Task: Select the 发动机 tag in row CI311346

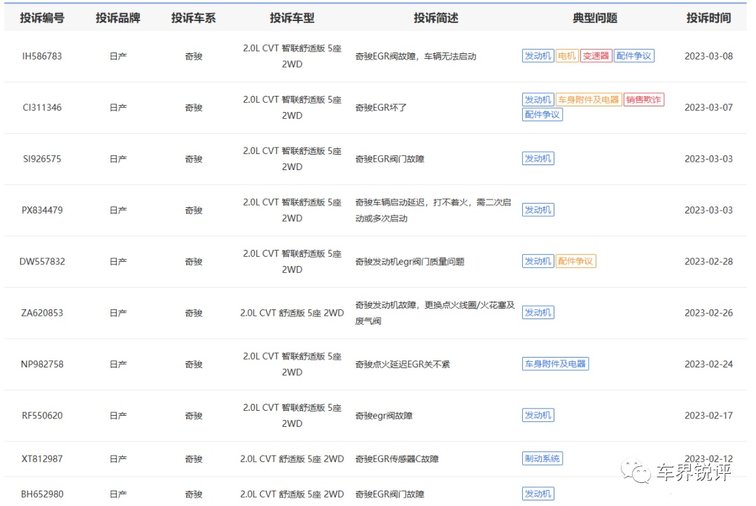Action: tap(538, 100)
